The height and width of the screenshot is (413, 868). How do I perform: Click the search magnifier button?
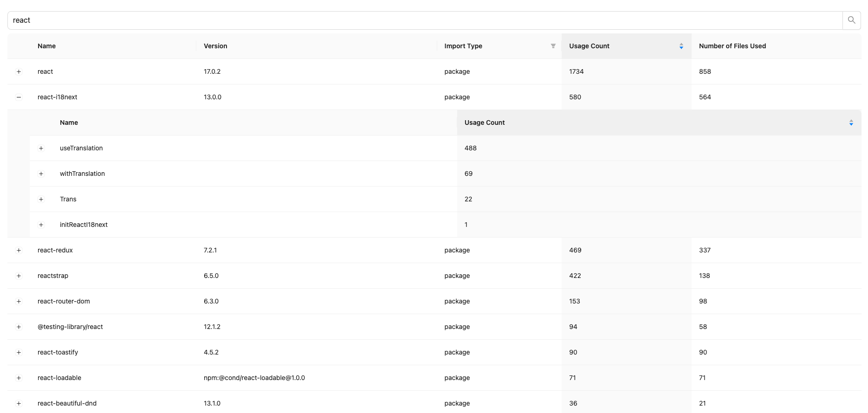(x=852, y=20)
